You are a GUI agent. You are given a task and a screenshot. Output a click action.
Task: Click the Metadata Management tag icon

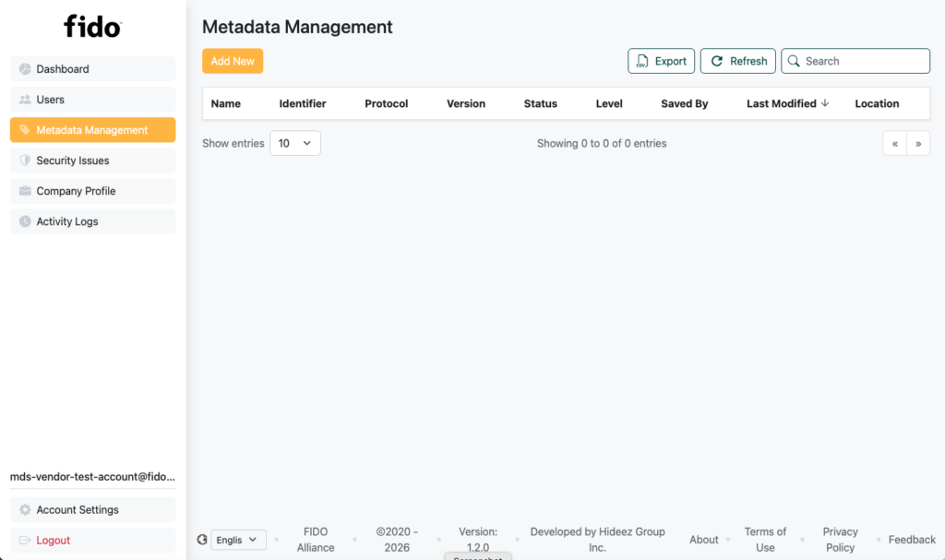(x=25, y=129)
